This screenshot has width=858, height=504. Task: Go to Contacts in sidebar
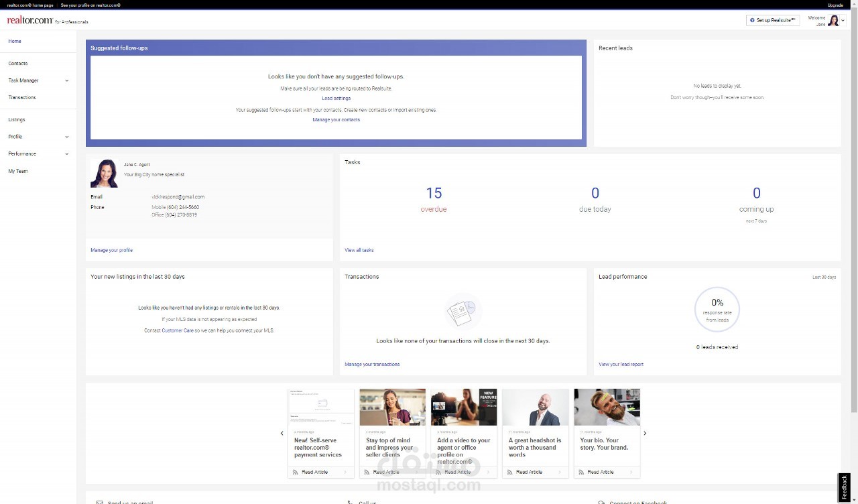pos(18,63)
